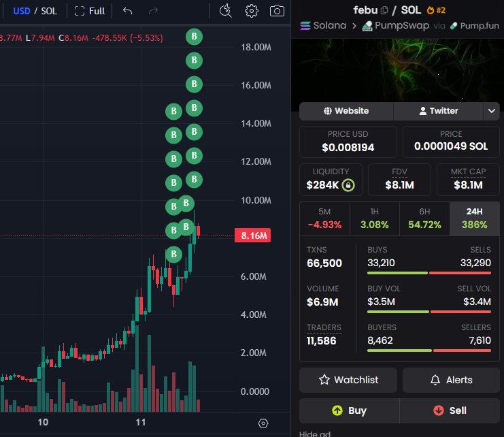Take a chart snapshot with camera icon
The width and height of the screenshot is (504, 437).
(277, 11)
